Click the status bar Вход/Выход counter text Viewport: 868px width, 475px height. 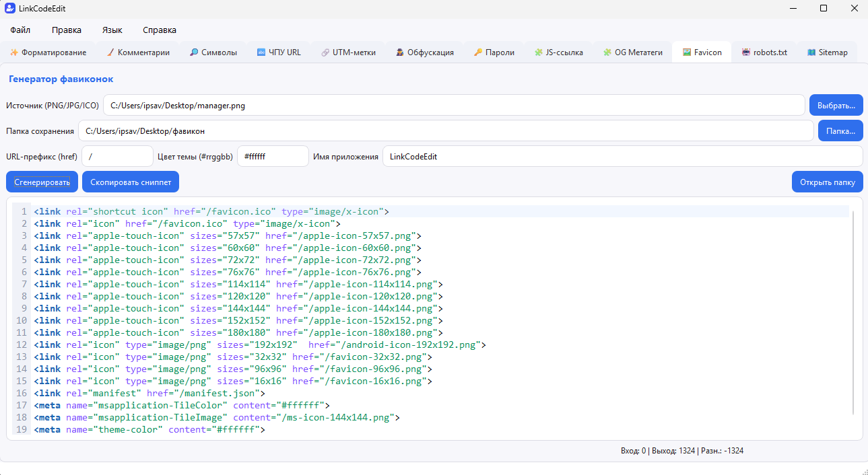[x=681, y=451]
